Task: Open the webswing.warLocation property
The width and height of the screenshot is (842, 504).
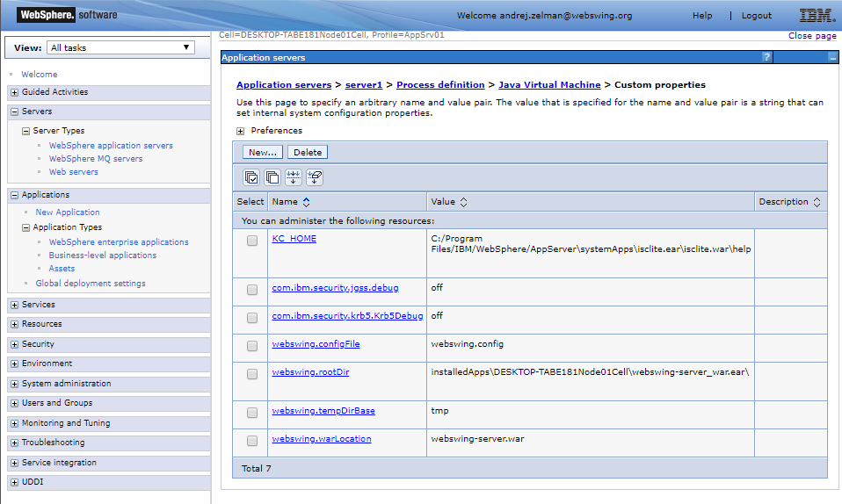Action: [x=321, y=438]
